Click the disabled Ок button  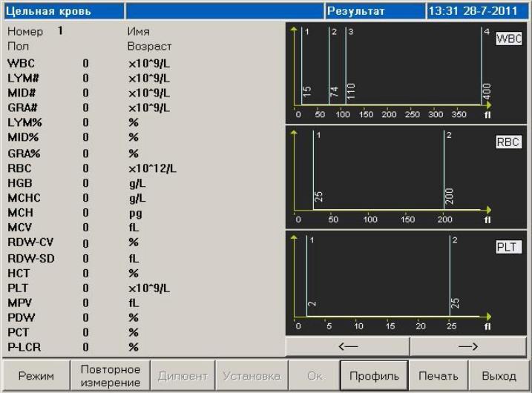[314, 376]
